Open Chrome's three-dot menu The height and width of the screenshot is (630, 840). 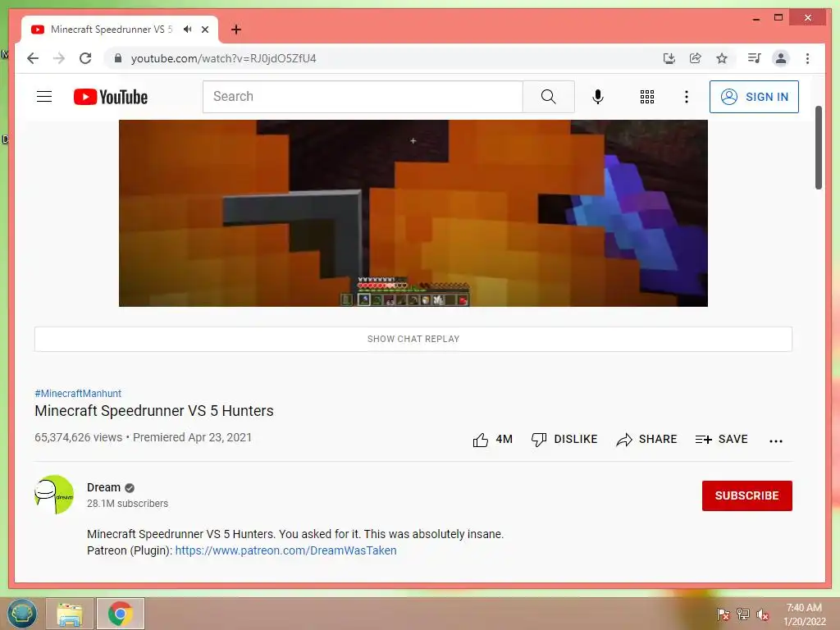click(807, 58)
